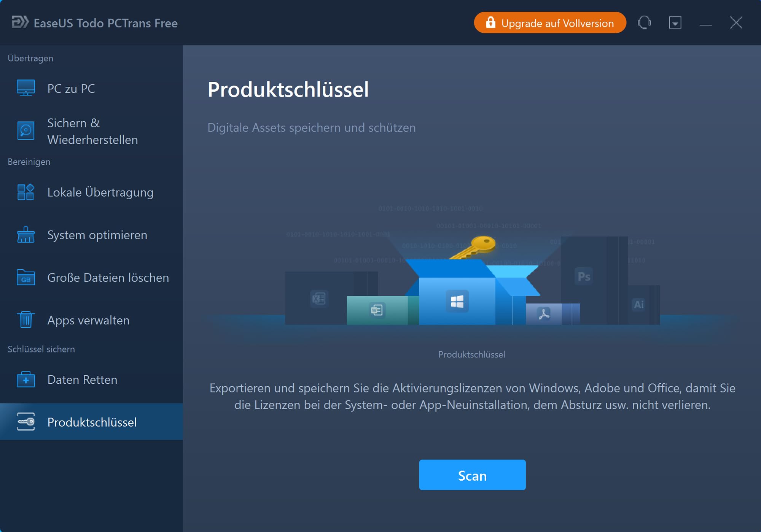This screenshot has width=761, height=532.
Task: Click the Word document box in illustration
Action: (377, 310)
